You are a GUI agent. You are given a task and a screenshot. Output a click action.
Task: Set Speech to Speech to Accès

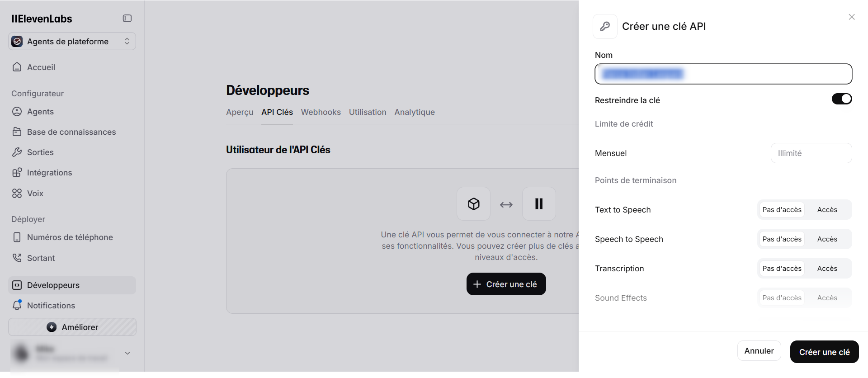(x=827, y=239)
